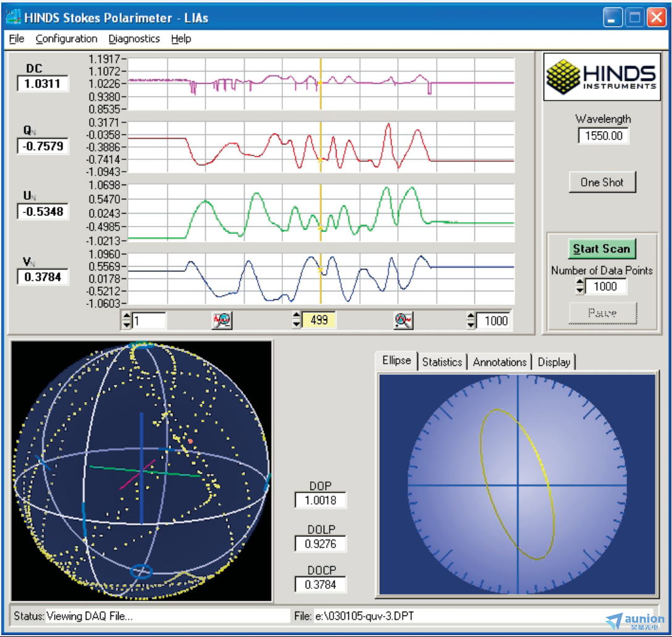
Task: Click the file path e:\030105-quv-3.DPT
Action: pyautogui.click(x=364, y=616)
